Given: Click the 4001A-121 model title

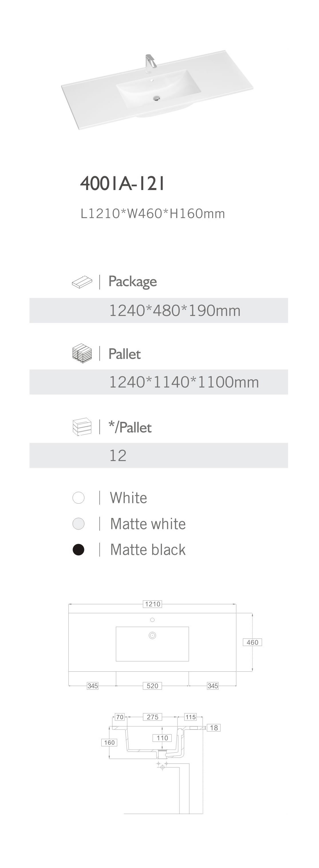Looking at the screenshot, I should (123, 184).
